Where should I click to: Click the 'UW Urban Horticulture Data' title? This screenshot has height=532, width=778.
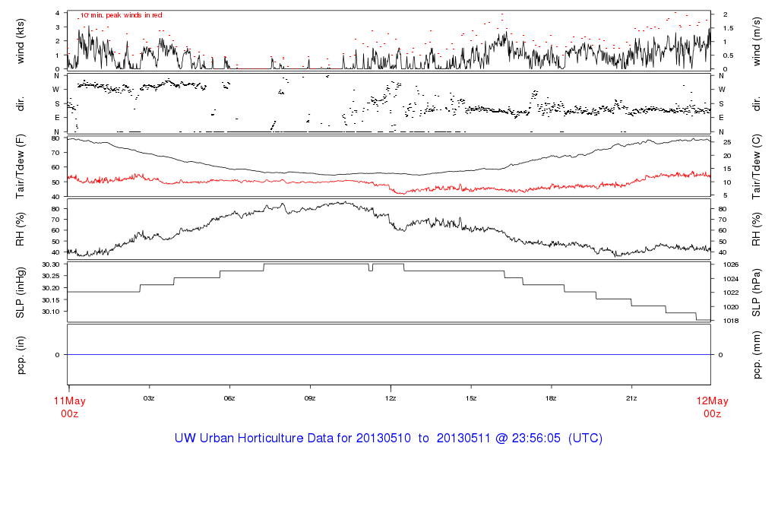point(388,439)
